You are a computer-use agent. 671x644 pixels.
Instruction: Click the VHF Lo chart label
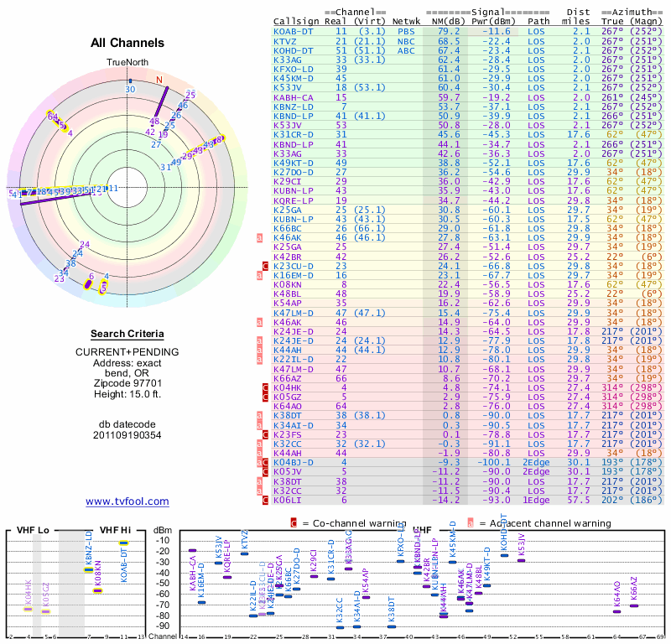[x=33, y=530]
